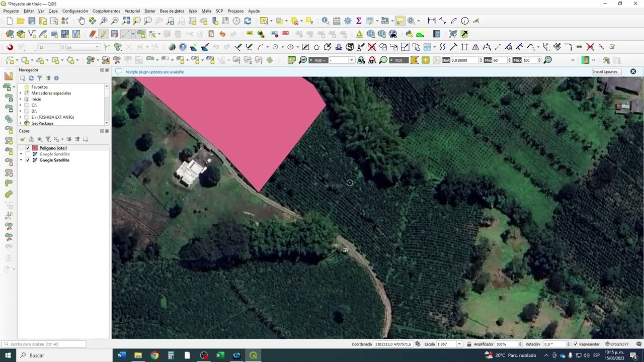The image size is (644, 362).
Task: Click the Refresh map icon
Action: [248, 21]
